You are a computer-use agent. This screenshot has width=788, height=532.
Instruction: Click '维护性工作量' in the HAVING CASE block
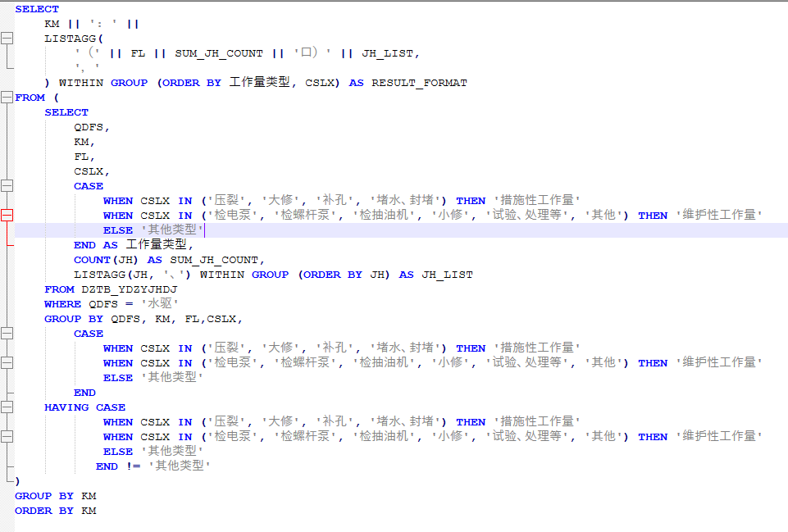[x=718, y=436]
